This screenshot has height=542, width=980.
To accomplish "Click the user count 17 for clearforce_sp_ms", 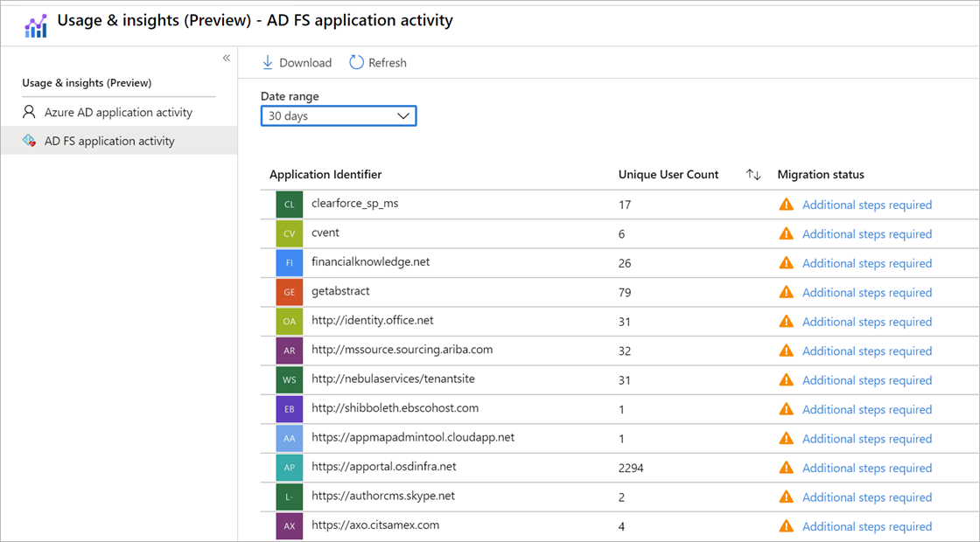I will pos(625,205).
